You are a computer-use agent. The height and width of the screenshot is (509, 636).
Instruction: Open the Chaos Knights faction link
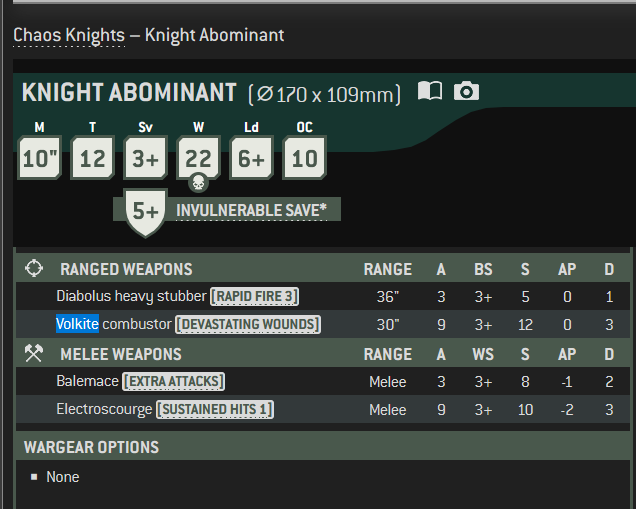click(x=69, y=35)
